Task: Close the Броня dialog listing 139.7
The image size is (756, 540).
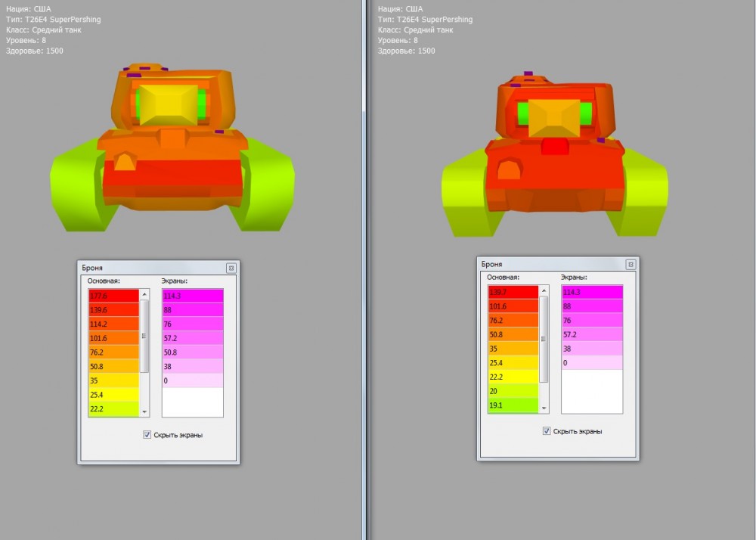Action: click(630, 264)
